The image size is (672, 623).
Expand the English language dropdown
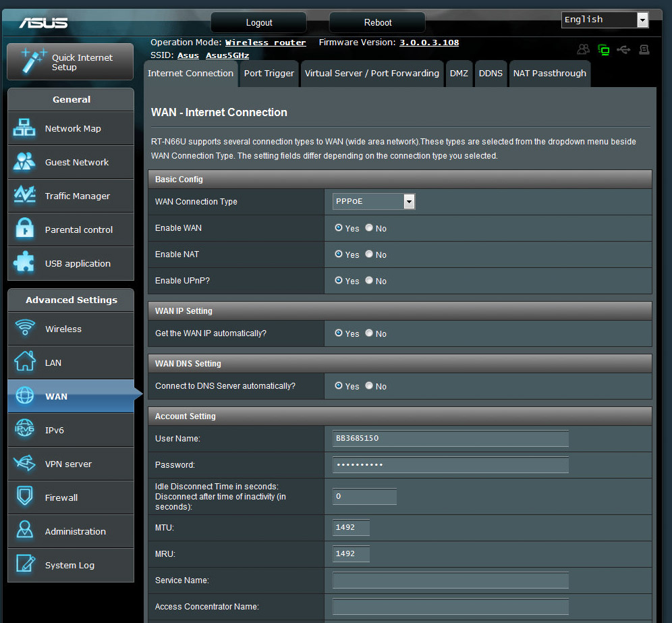click(605, 20)
